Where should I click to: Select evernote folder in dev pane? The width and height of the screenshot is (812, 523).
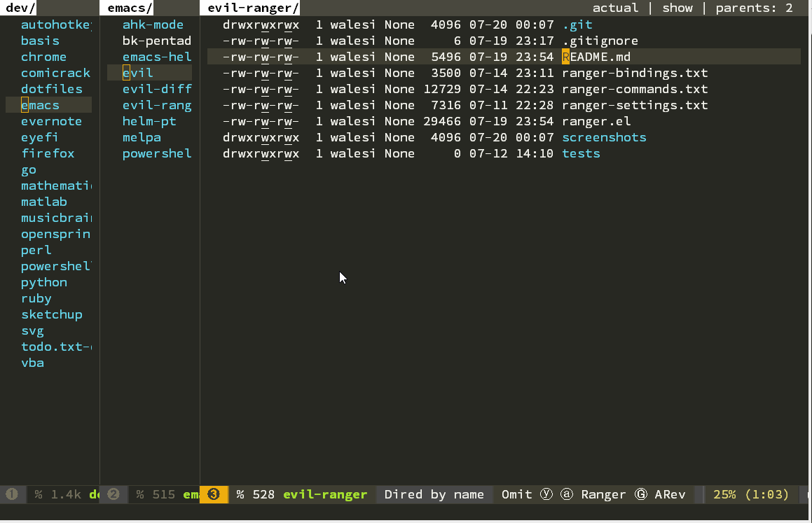[x=51, y=121]
